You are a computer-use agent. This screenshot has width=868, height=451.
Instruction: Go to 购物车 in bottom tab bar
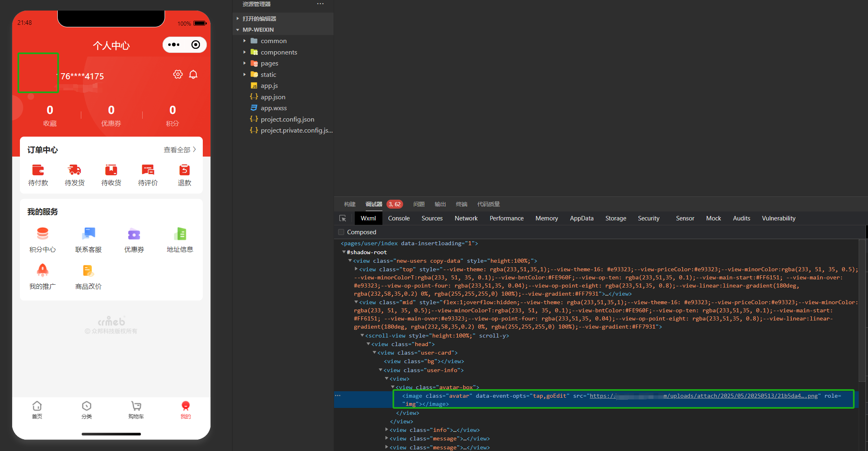tap(136, 410)
